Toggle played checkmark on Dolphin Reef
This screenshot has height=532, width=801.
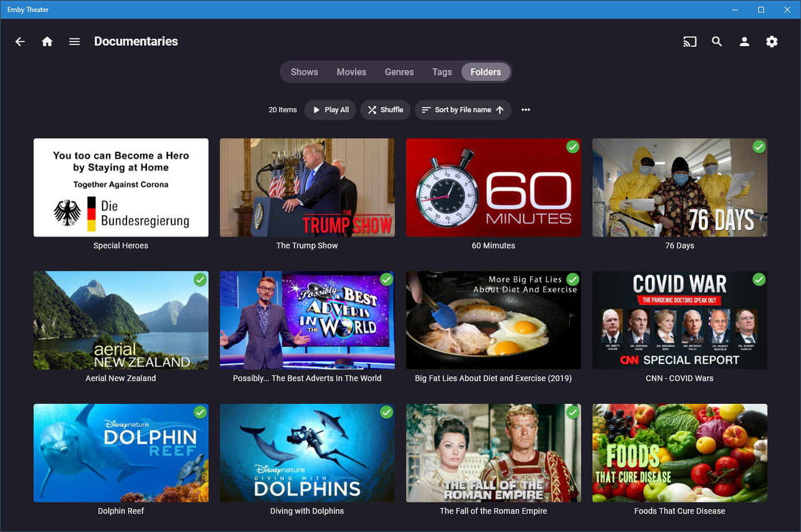pyautogui.click(x=200, y=412)
